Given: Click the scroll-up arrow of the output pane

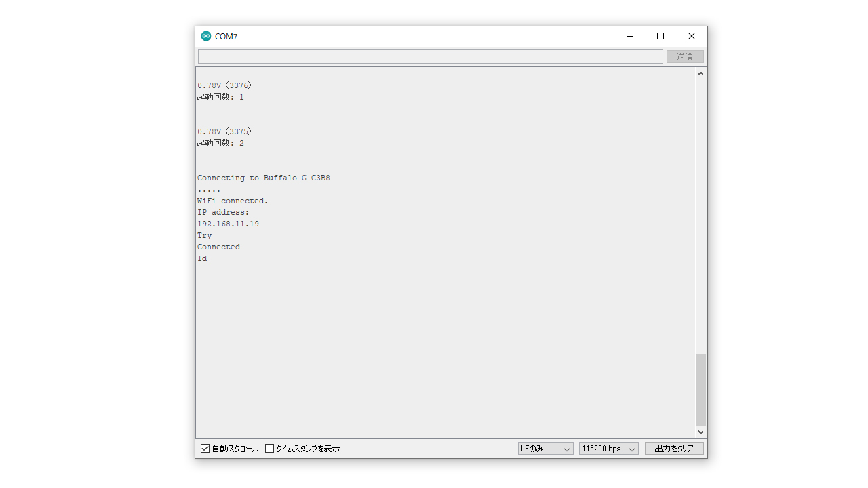Looking at the screenshot, I should point(701,73).
